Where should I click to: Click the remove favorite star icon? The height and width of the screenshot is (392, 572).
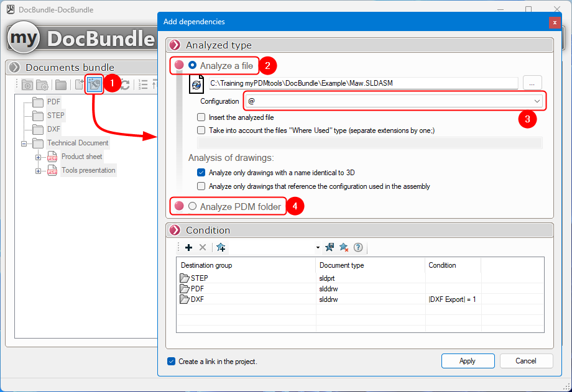[343, 247]
